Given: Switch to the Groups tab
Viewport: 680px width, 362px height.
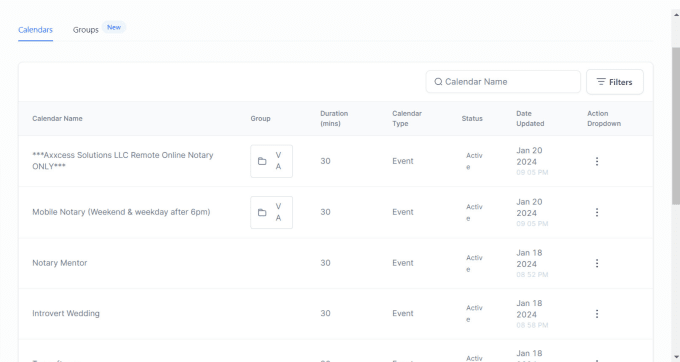Looking at the screenshot, I should coord(85,29).
